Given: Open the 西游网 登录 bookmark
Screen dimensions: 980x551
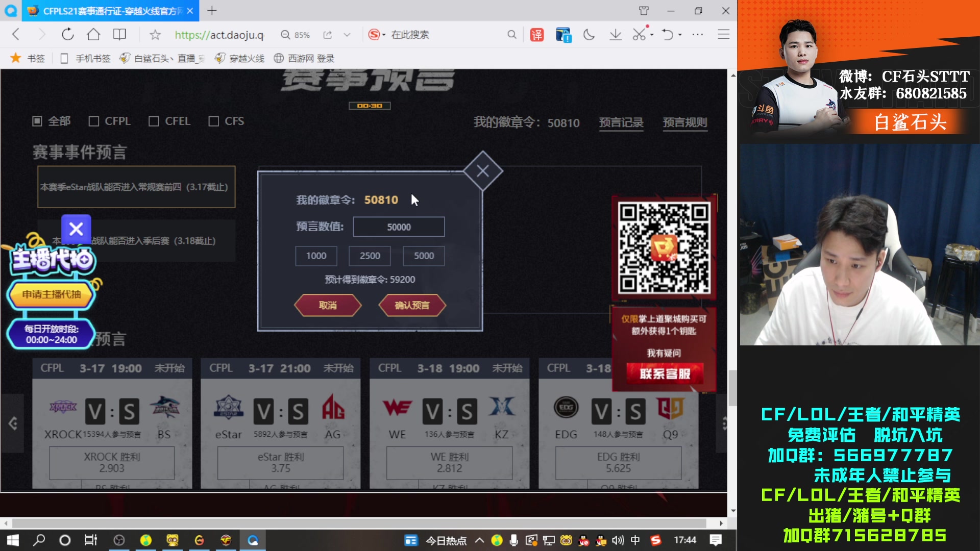Looking at the screenshot, I should coord(304,58).
